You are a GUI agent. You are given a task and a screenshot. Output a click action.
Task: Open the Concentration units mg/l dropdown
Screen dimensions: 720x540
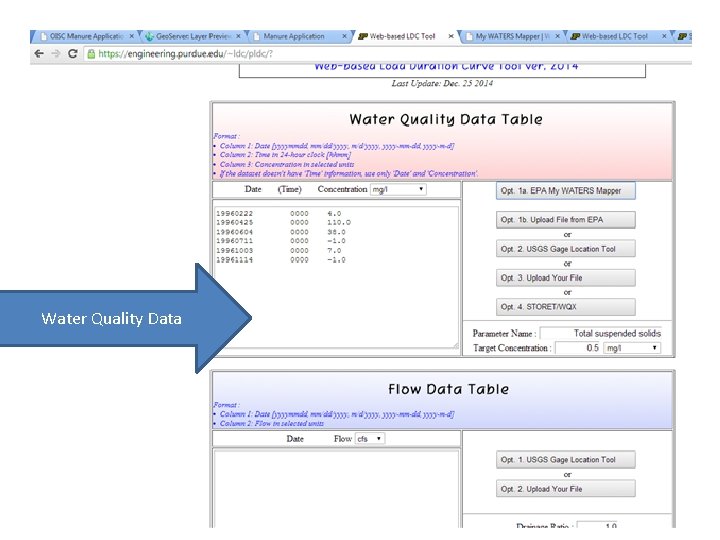(x=398, y=189)
